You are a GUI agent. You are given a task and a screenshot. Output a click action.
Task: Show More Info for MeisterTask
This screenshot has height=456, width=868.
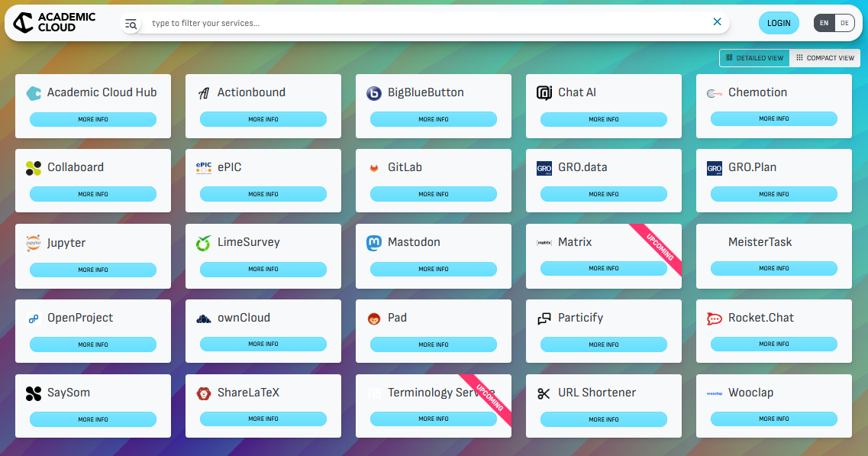774,268
